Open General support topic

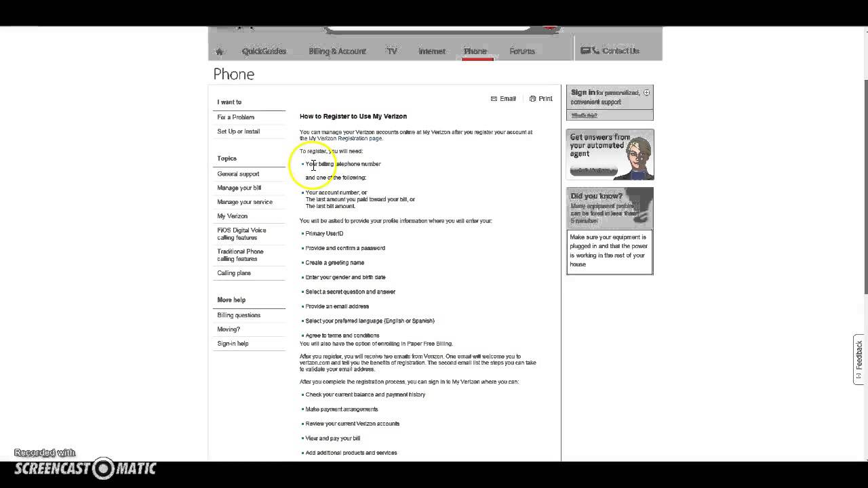point(238,174)
